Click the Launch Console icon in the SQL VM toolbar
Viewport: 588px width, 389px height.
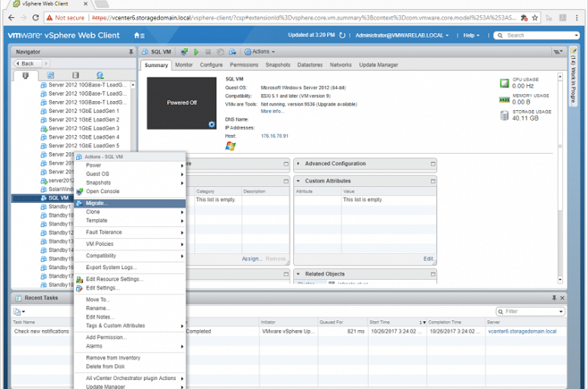(184, 52)
